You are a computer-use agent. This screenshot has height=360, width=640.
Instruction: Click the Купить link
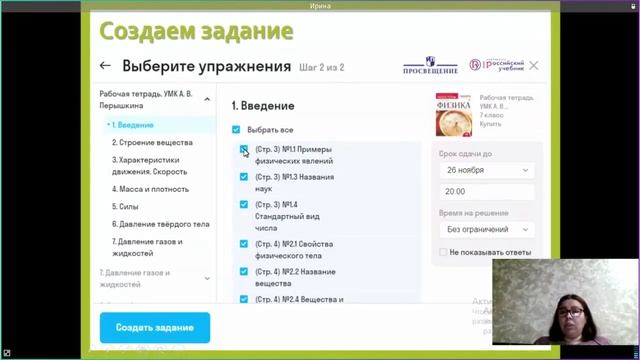click(x=490, y=124)
